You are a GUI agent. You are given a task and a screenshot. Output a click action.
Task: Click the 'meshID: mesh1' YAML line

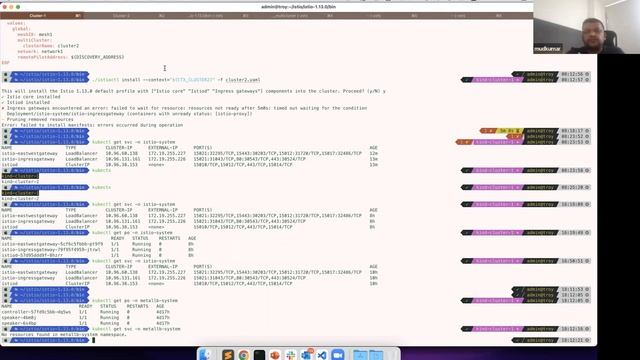point(35,34)
